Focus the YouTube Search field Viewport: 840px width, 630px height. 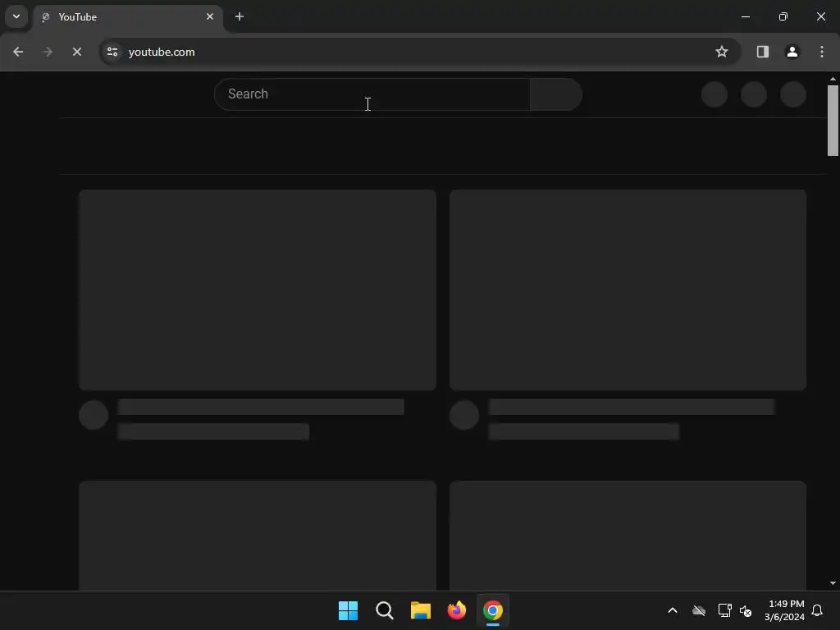point(372,94)
